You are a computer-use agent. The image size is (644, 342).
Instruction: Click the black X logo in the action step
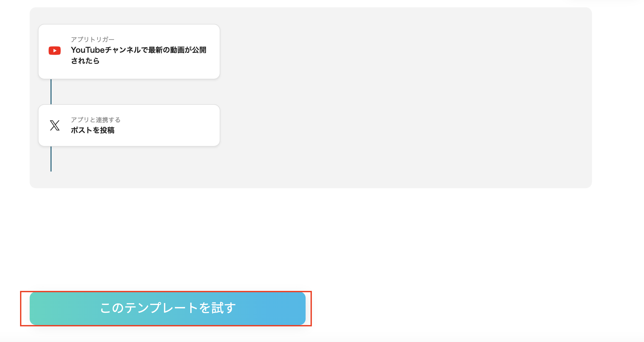click(54, 125)
